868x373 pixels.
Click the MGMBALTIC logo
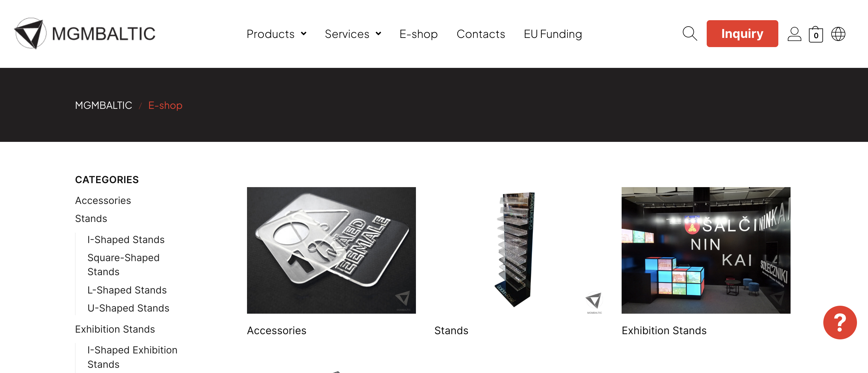pos(84,33)
